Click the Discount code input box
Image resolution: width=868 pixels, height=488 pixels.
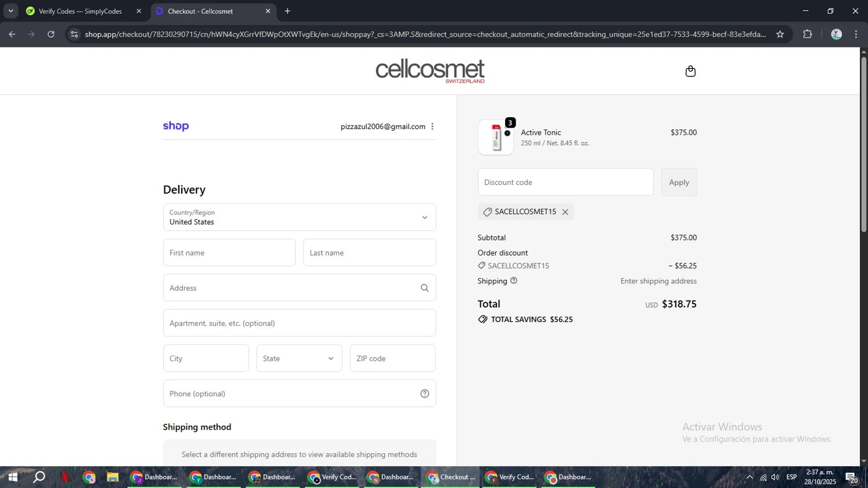click(x=565, y=182)
